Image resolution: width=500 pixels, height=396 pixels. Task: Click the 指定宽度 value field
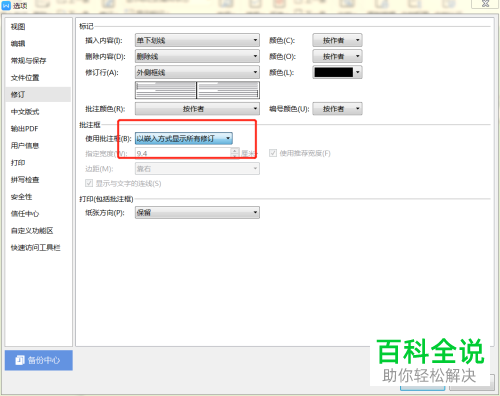(183, 153)
